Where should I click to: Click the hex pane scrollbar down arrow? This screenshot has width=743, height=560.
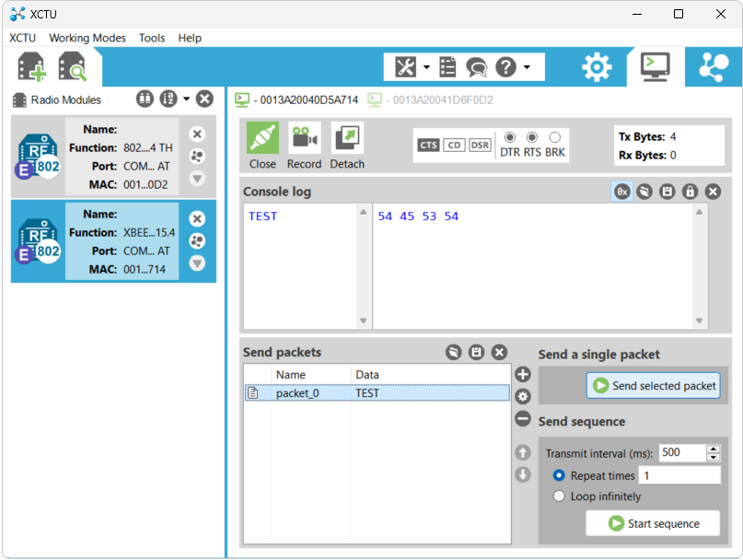699,321
